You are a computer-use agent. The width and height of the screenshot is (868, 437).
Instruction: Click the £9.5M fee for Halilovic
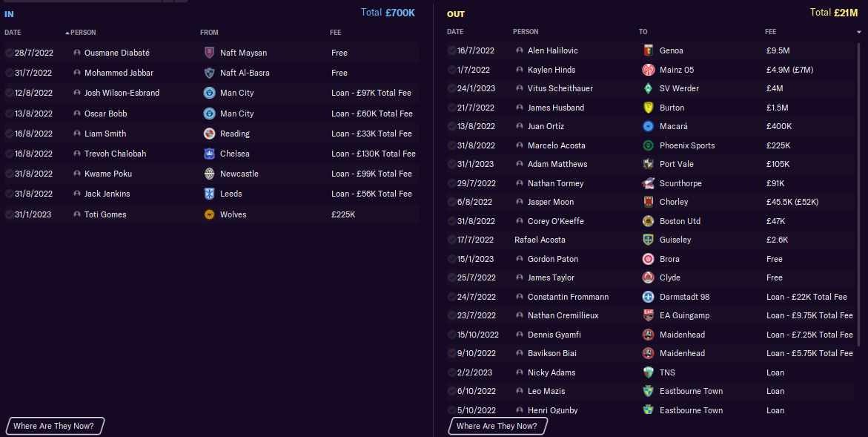tap(778, 50)
